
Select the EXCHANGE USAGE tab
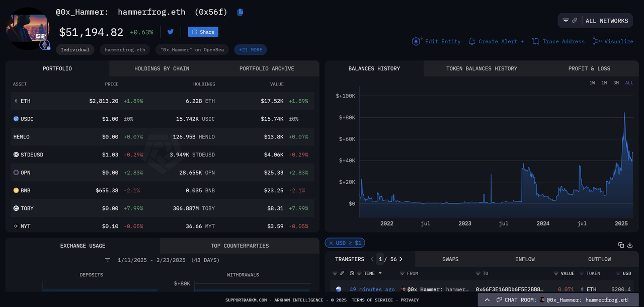pyautogui.click(x=83, y=246)
